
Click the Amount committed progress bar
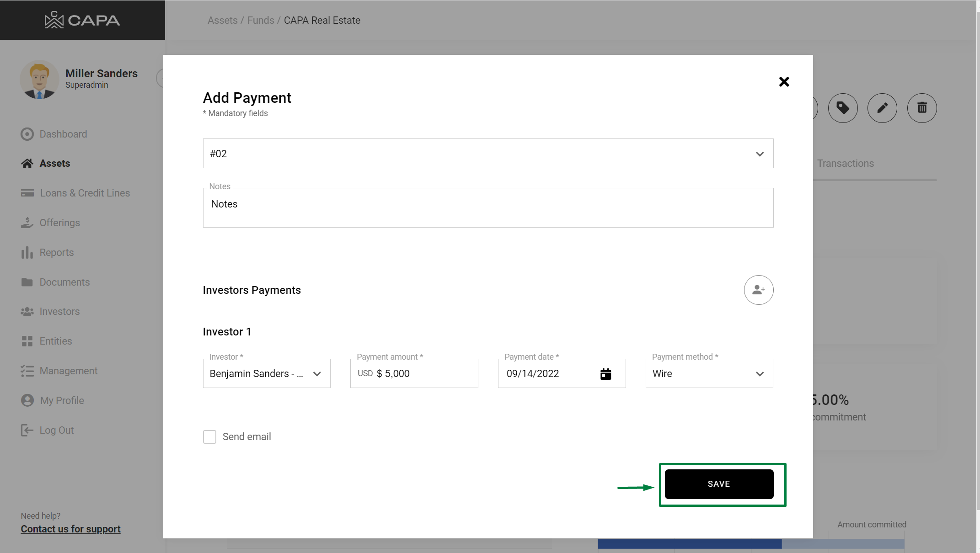[750, 544]
